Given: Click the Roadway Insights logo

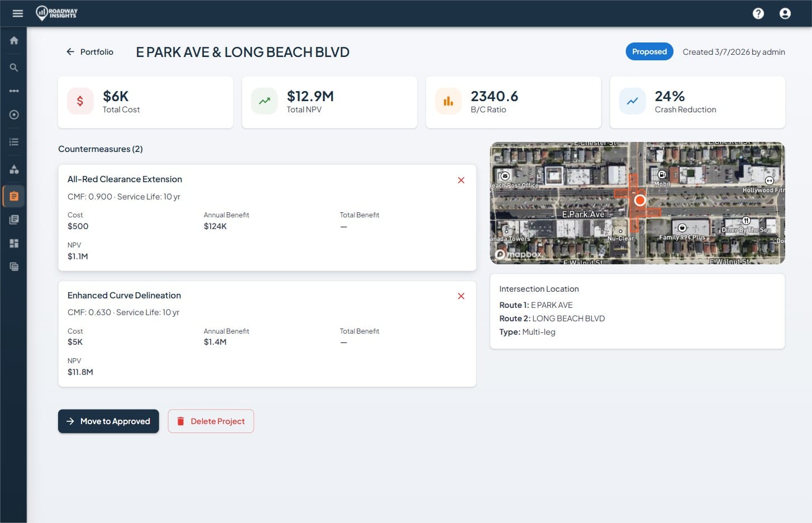Looking at the screenshot, I should click(x=57, y=13).
